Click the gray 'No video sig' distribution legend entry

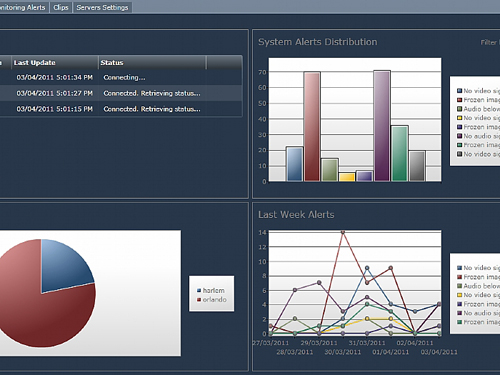pos(478,154)
